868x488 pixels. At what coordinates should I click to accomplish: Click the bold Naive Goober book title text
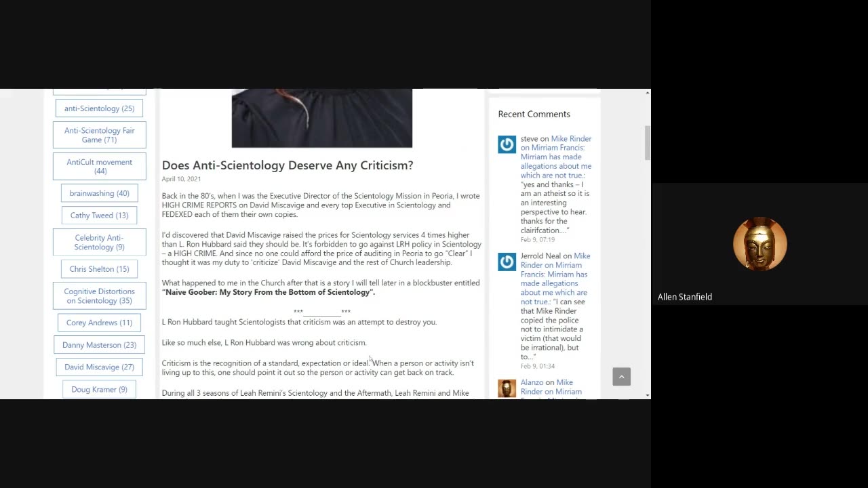coord(269,292)
